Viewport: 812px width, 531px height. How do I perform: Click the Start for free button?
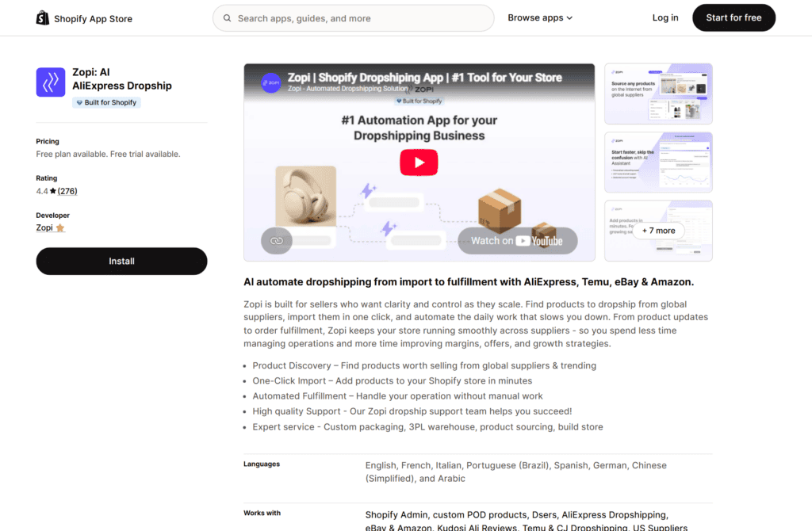733,17
